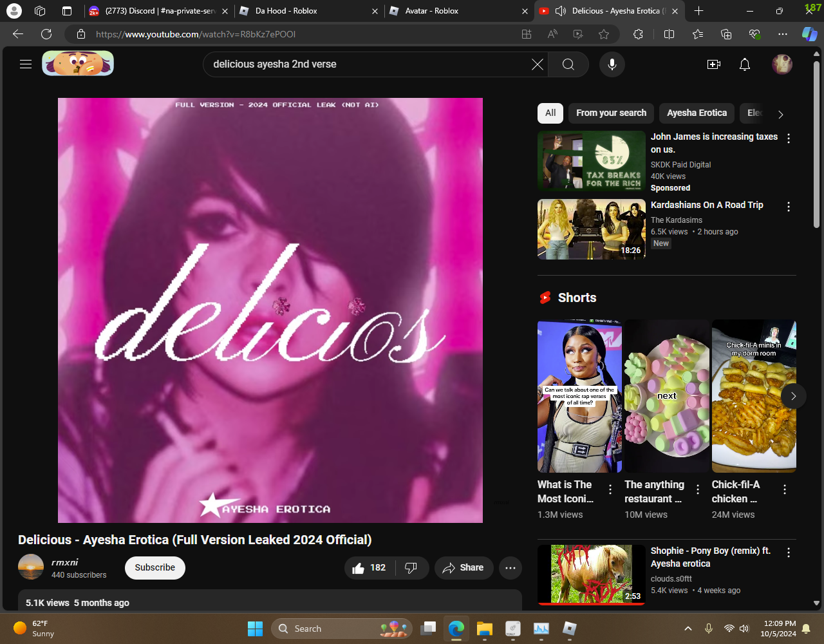Click the Share button
This screenshot has width=824, height=644.
click(464, 568)
